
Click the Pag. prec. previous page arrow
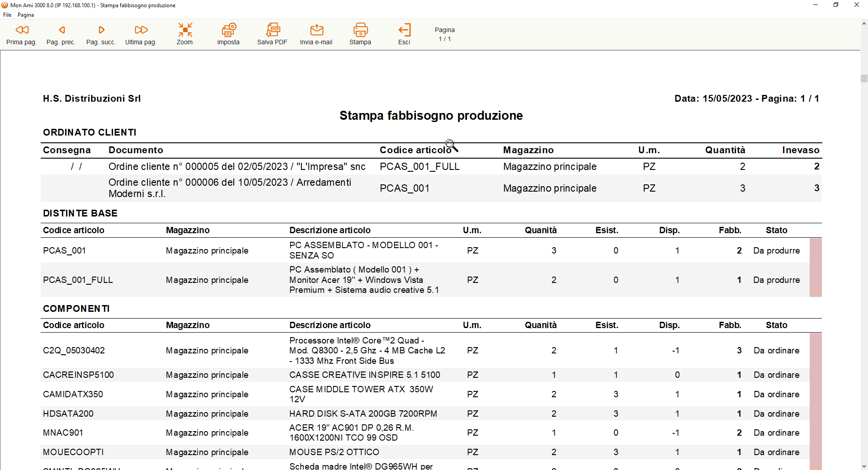[61, 34]
